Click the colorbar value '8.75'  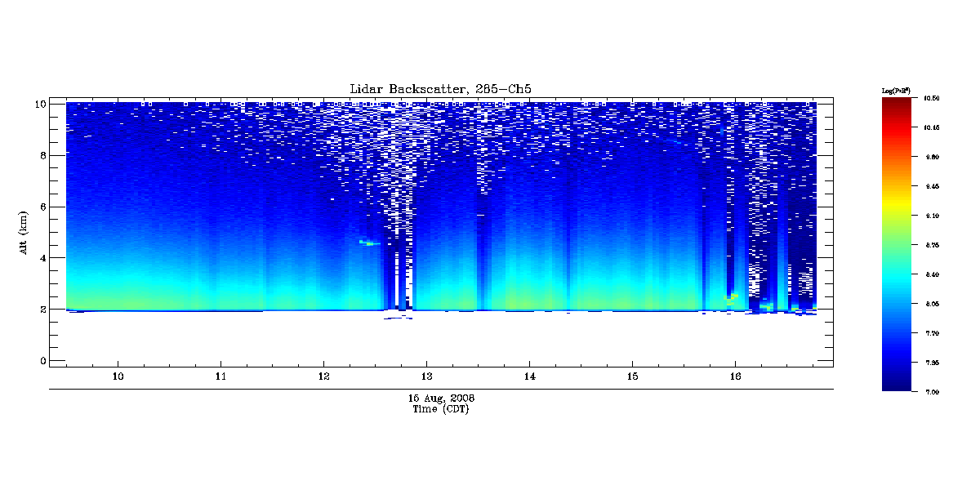[x=932, y=245]
